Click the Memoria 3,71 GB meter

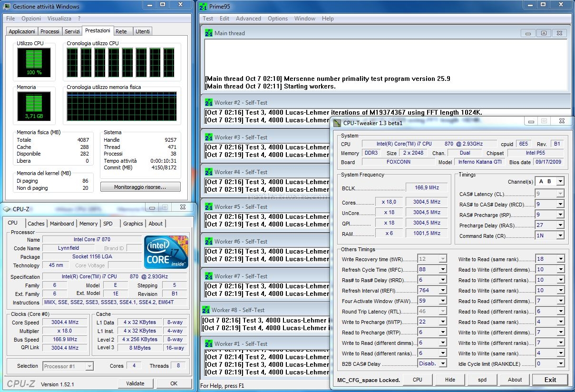pos(34,106)
